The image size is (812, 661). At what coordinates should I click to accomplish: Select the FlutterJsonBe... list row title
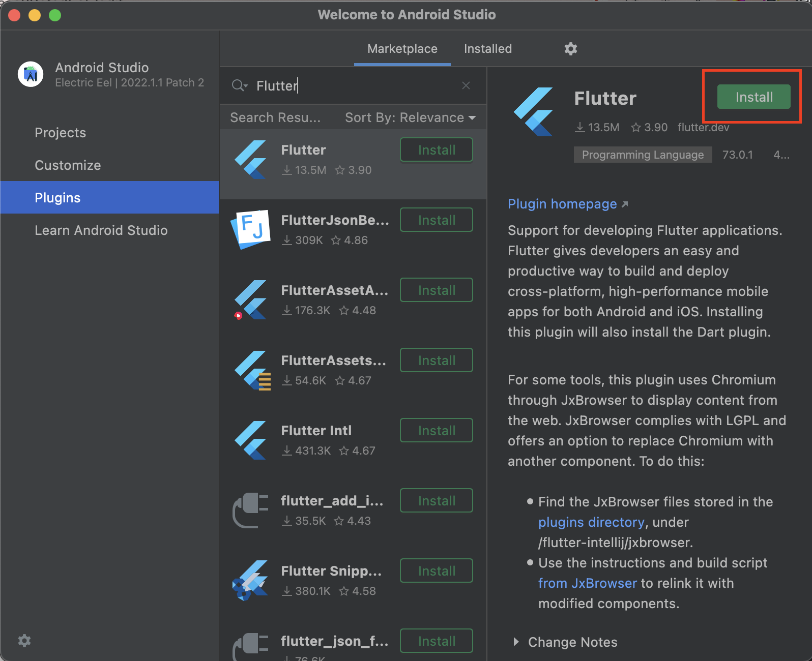(x=335, y=220)
